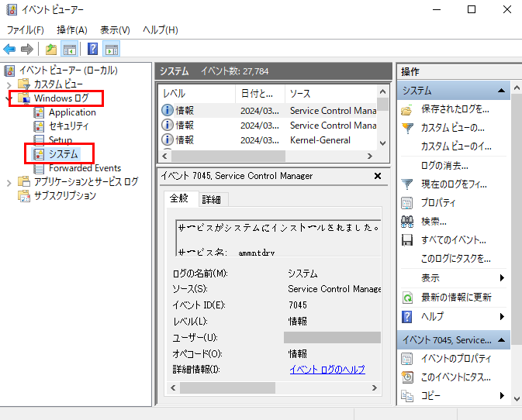The image size is (522, 420).
Task: Open the ヘルプ submenu arrow in actions
Action: pos(502,316)
